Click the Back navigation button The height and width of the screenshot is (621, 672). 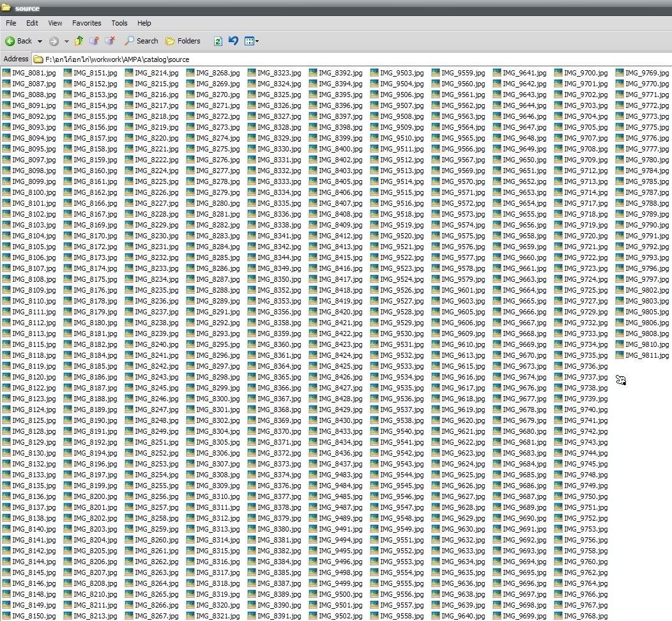pyautogui.click(x=18, y=41)
